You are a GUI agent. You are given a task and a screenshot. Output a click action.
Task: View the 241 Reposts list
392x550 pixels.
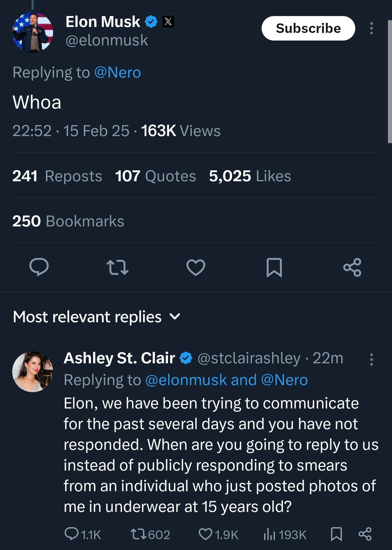click(x=57, y=176)
